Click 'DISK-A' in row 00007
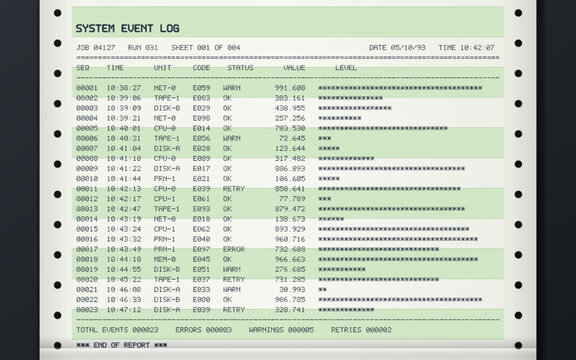The width and height of the screenshot is (576, 360). 167,148
